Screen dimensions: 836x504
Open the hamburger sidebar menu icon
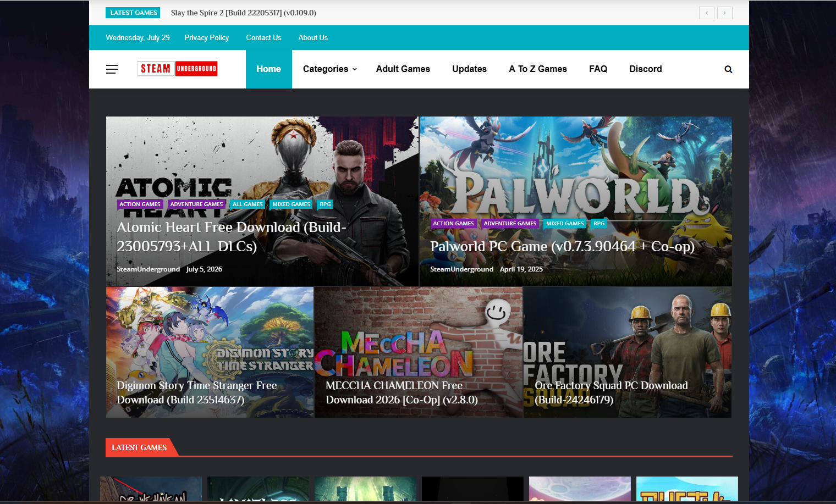coord(112,69)
